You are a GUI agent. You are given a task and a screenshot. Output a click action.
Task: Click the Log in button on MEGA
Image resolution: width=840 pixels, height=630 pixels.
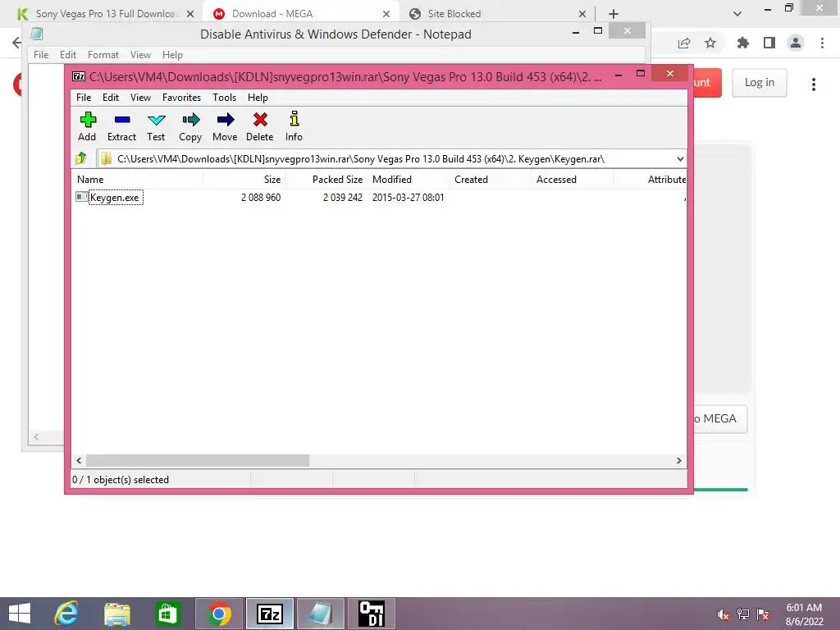point(759,83)
